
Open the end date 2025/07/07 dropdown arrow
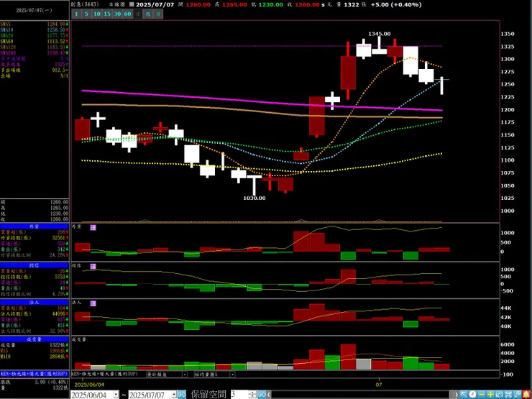[x=175, y=395]
